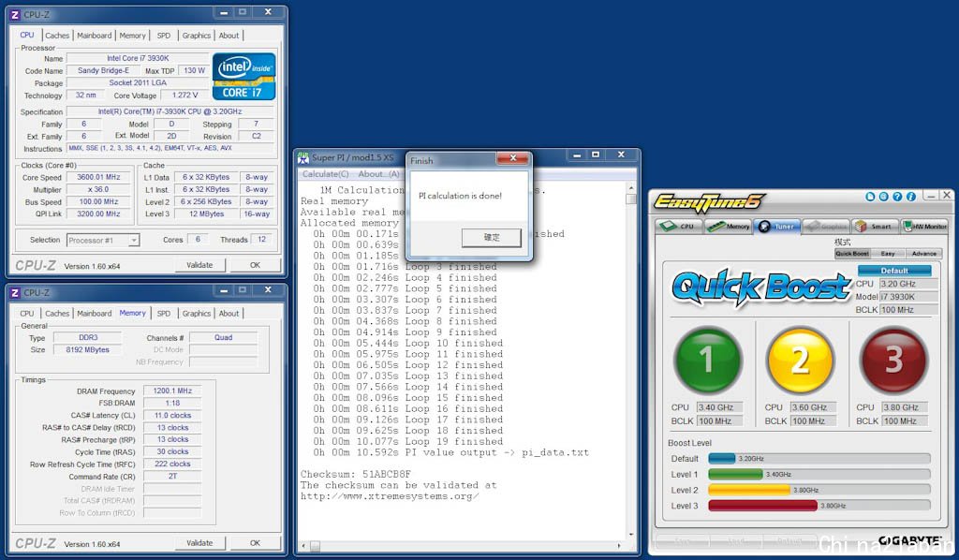Open Mainboard tab in top CPU-Z window

tap(95, 36)
